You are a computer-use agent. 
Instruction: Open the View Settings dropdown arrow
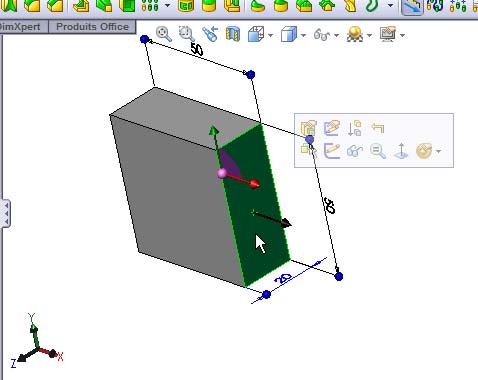(402, 35)
